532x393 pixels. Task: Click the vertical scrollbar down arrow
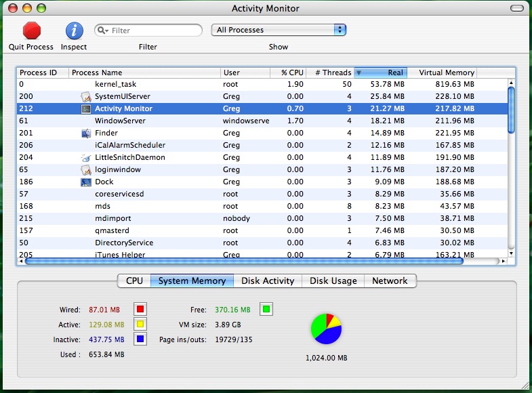pos(511,253)
